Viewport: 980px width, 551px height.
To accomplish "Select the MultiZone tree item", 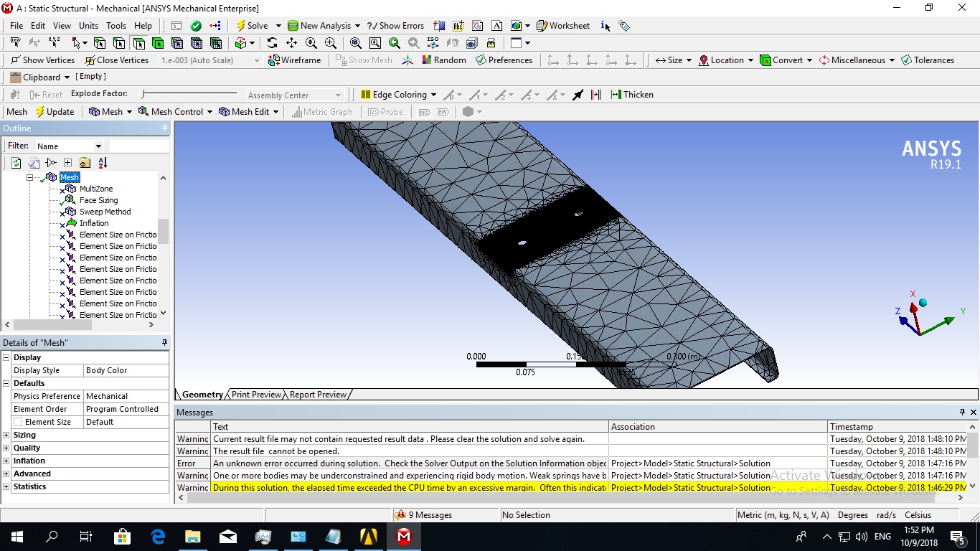I will [x=95, y=189].
